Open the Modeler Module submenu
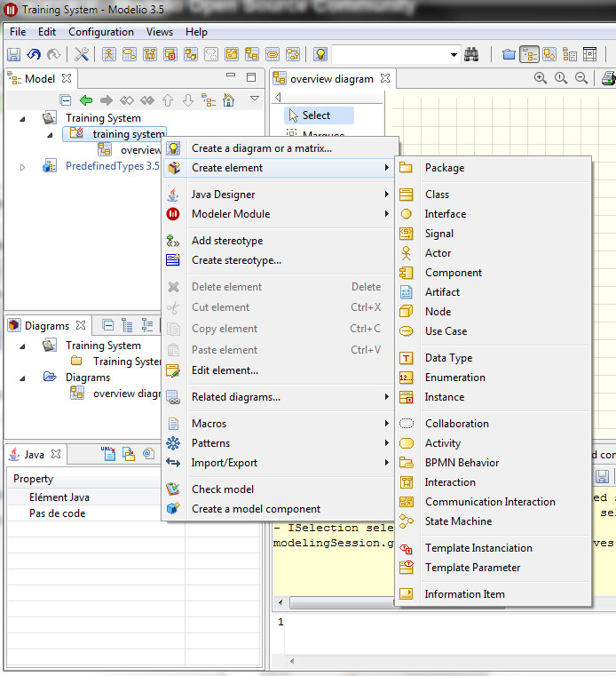 click(279, 214)
